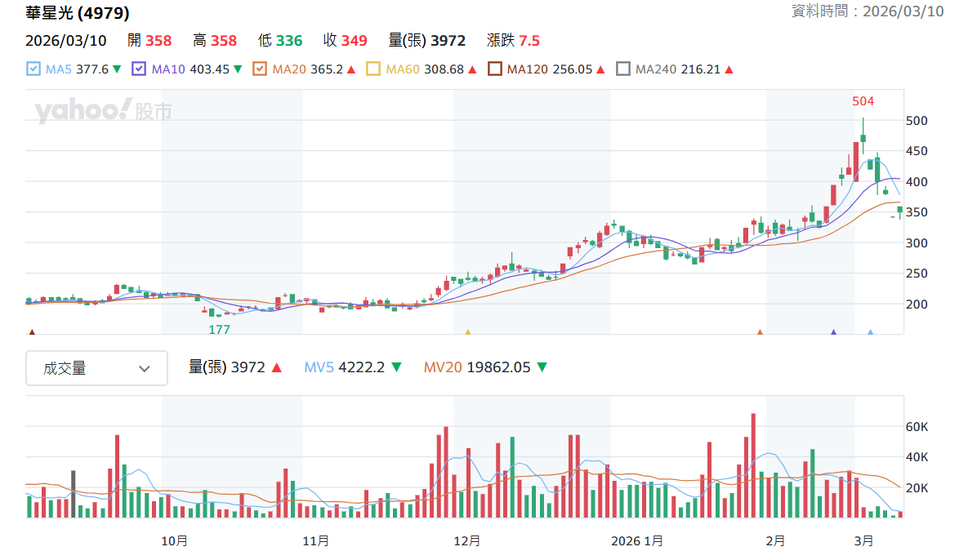The height and width of the screenshot is (560, 968).
Task: Click the 開 358 opening price
Action: click(x=149, y=41)
